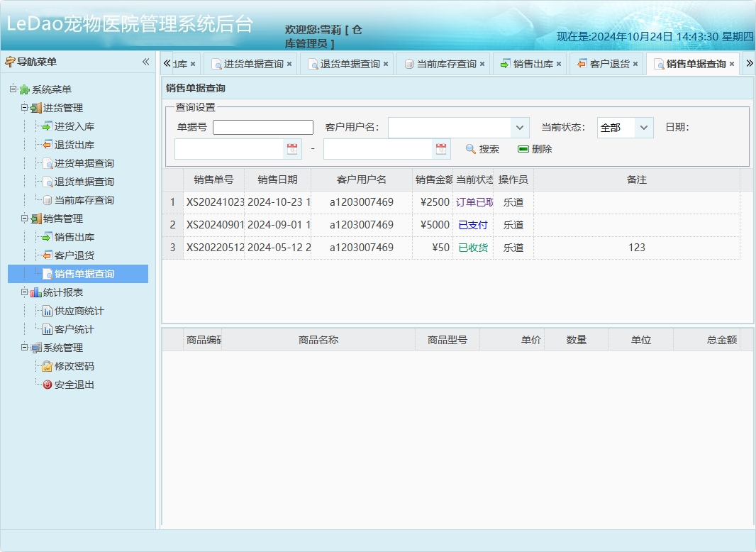Image resolution: width=756 pixels, height=552 pixels.
Task: Click the calendar icon on the end date
Action: pyautogui.click(x=441, y=149)
